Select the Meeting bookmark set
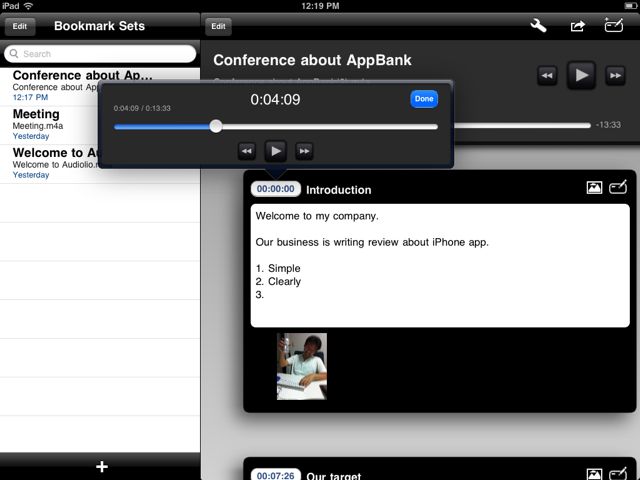Screen dimensions: 640x480 tap(100, 125)
